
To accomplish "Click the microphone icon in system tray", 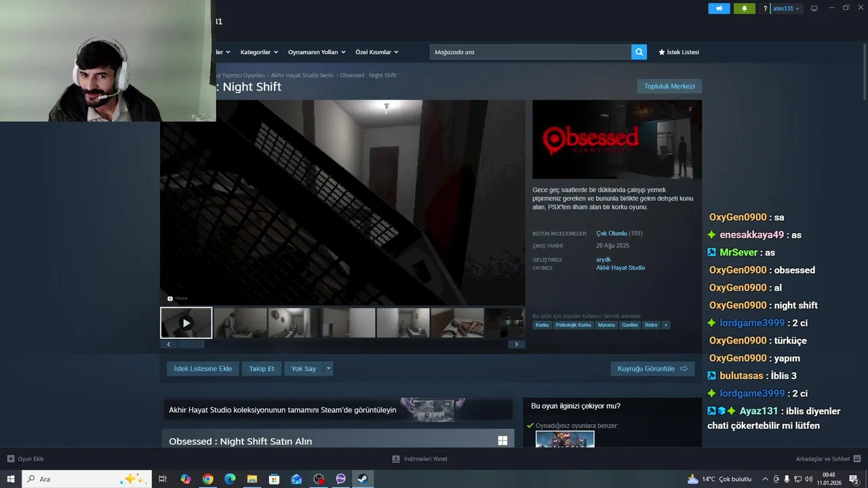I will click(x=787, y=479).
